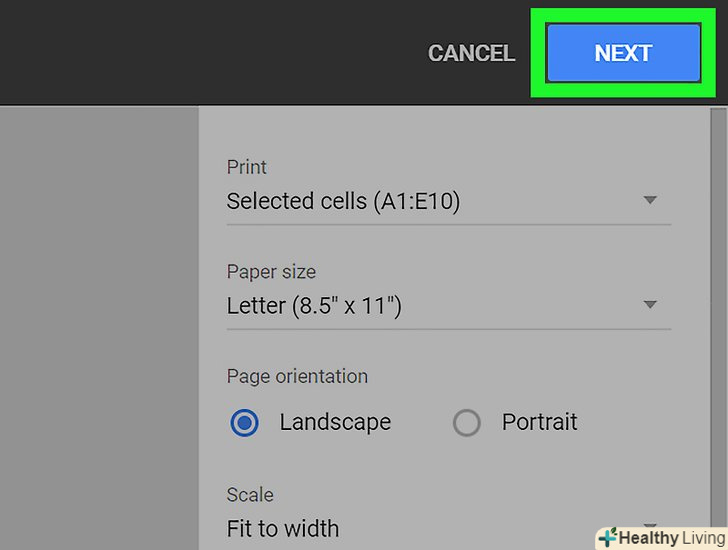Click the green cross Healthy Living icon
The height and width of the screenshot is (550, 728).
pos(606,537)
